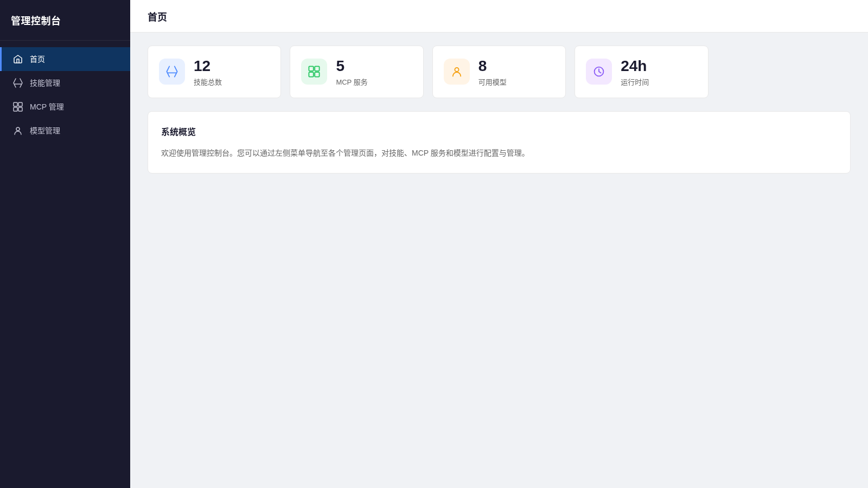Navigate to 模型管理 in the sidebar menu
Screen dimensions: 868x488
click(x=65, y=131)
